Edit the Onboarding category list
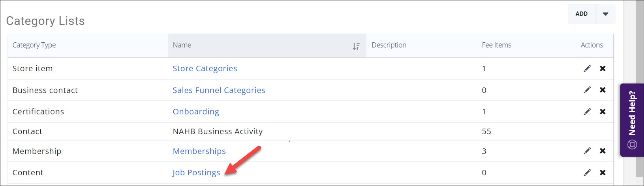This screenshot has height=186, width=644. 587,112
